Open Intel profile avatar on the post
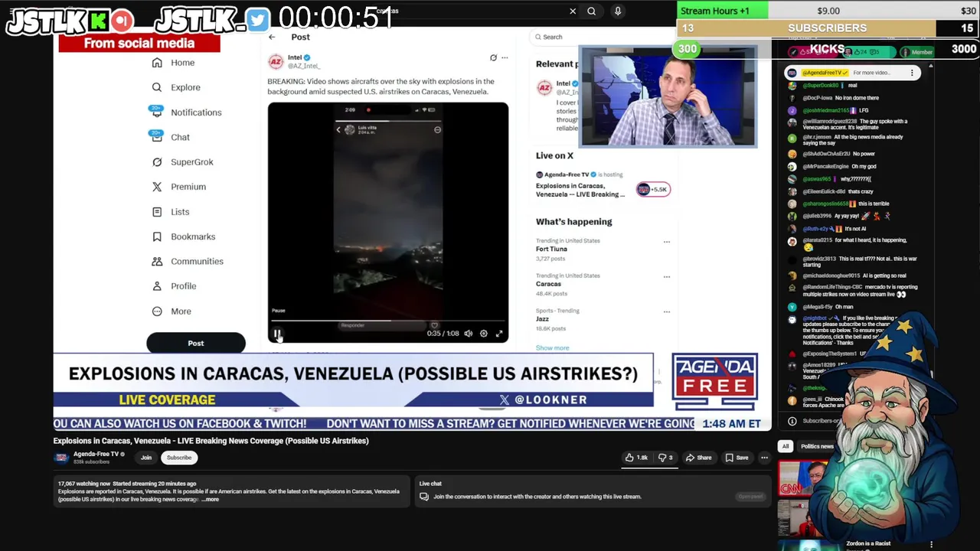This screenshot has height=551, width=980. coord(276,62)
